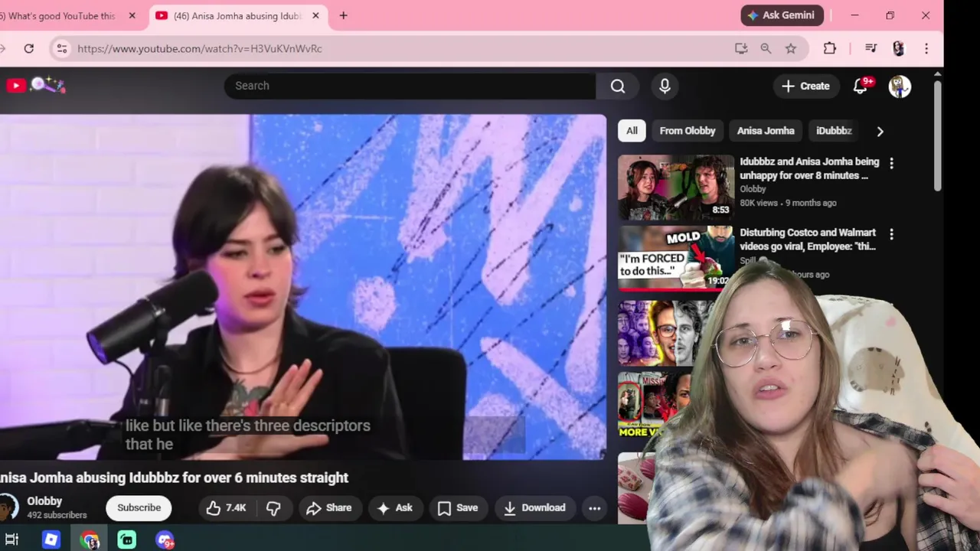Open the Create menu

click(805, 86)
